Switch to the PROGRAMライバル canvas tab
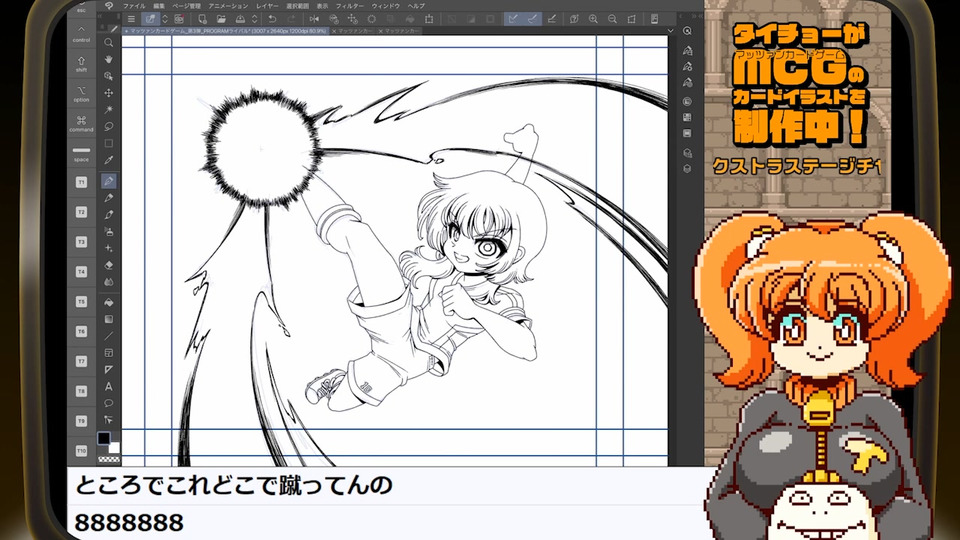 226,31
